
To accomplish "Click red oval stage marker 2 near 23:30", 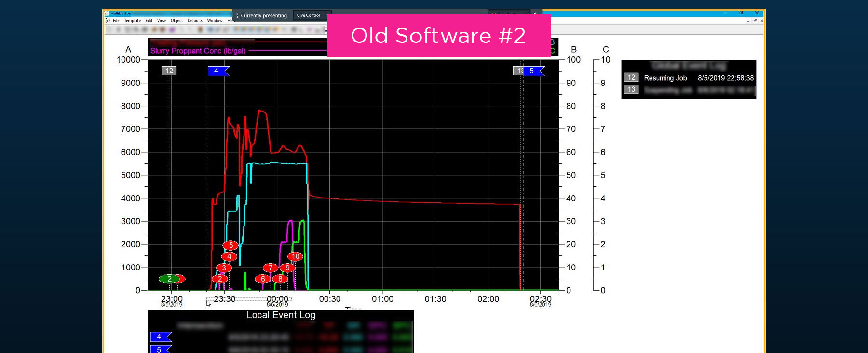I will (220, 279).
